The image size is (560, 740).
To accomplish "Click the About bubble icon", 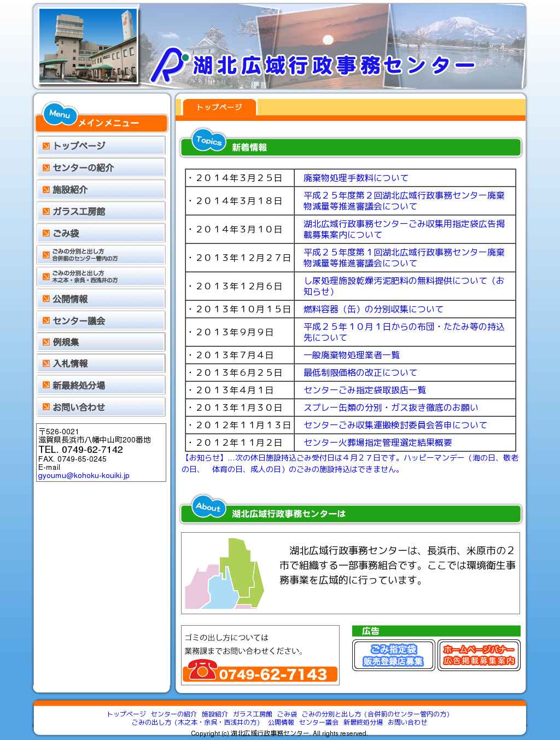I will click(x=208, y=507).
